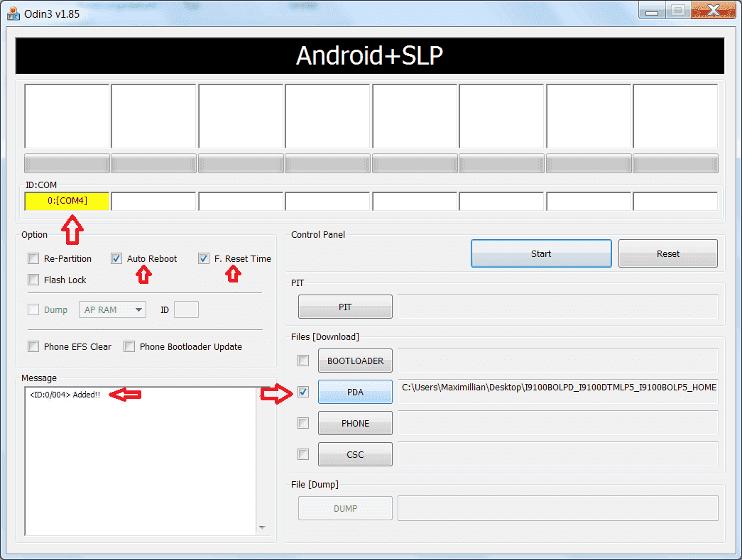742x560 pixels.
Task: Select a CSC file button
Action: [x=355, y=454]
